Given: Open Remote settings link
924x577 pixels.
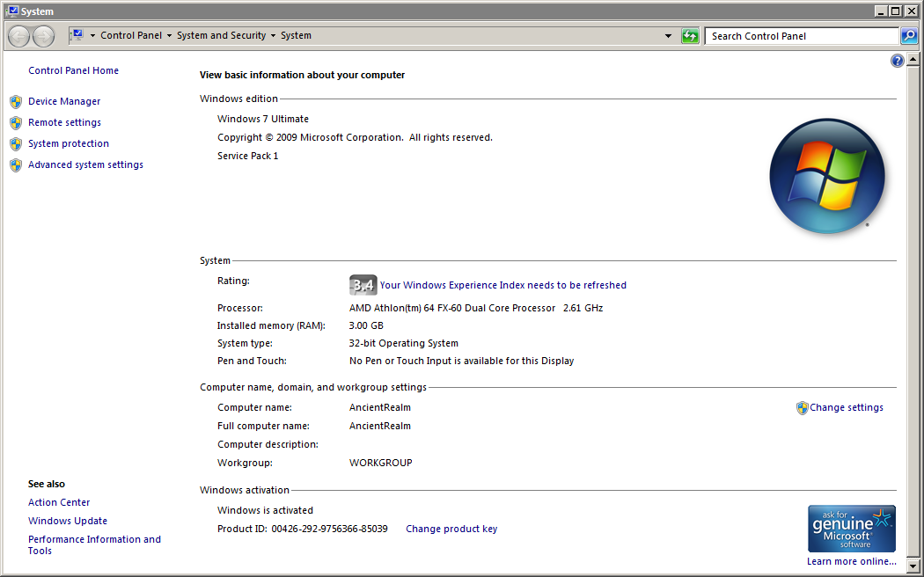Looking at the screenshot, I should coord(65,122).
